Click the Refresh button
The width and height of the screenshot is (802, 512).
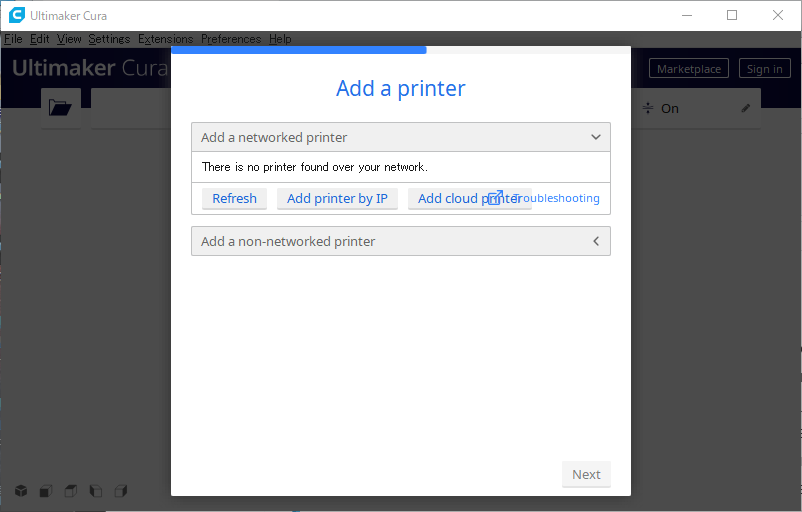pyautogui.click(x=234, y=198)
